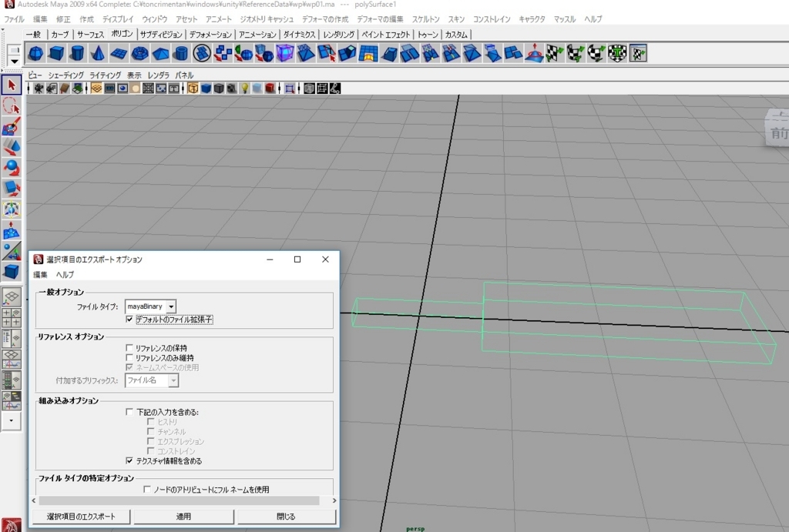The image size is (789, 532).
Task: Activate the Soft Modification tool
Action: pyautogui.click(x=12, y=229)
